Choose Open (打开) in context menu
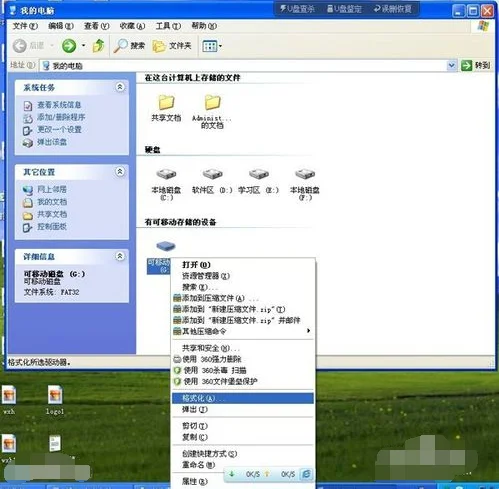This screenshot has width=499, height=489. pos(243,265)
